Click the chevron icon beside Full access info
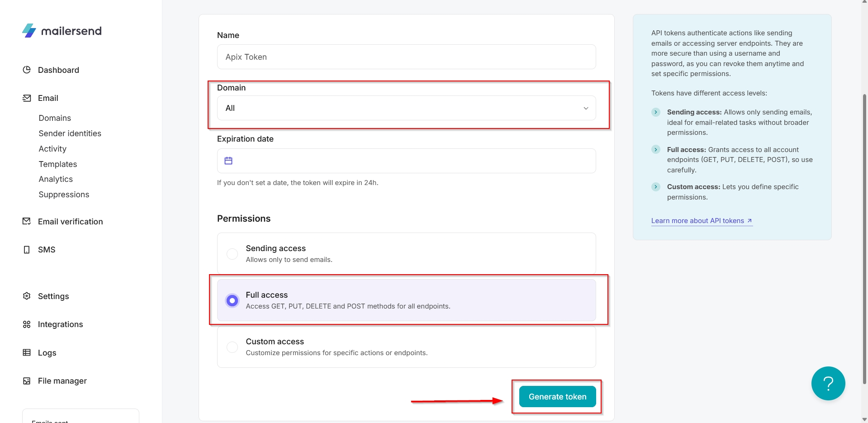The image size is (868, 423). (656, 149)
